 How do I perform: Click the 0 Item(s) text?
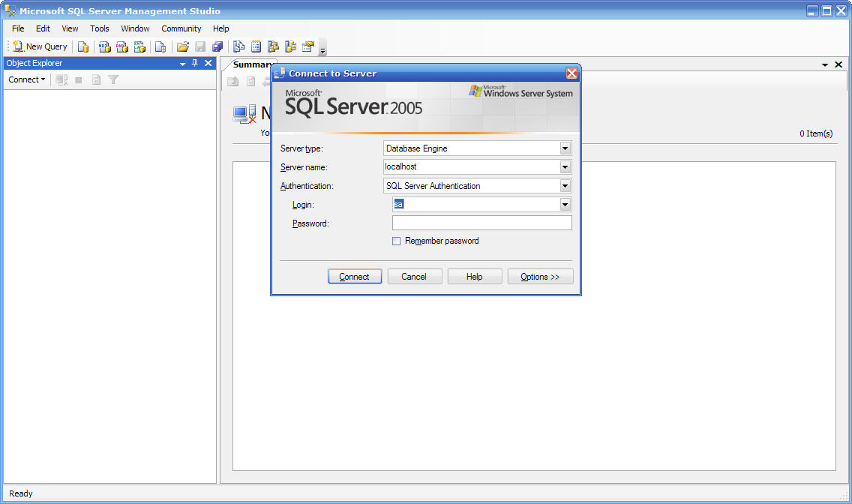tap(816, 133)
